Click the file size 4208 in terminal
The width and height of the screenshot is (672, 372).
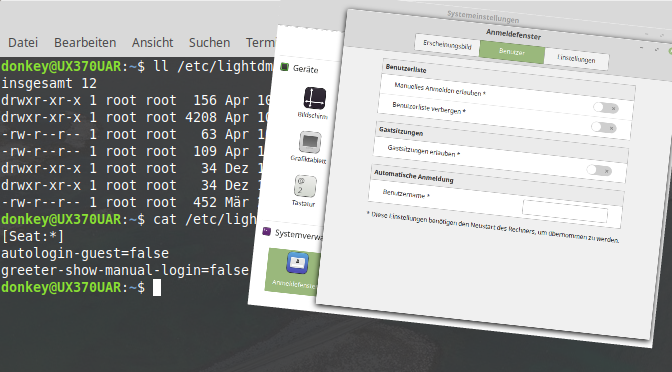click(201, 117)
